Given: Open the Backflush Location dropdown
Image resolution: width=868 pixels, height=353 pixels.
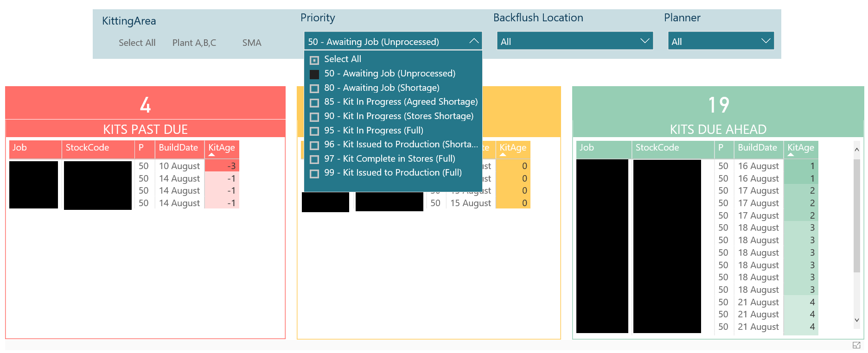Looking at the screenshot, I should [575, 41].
